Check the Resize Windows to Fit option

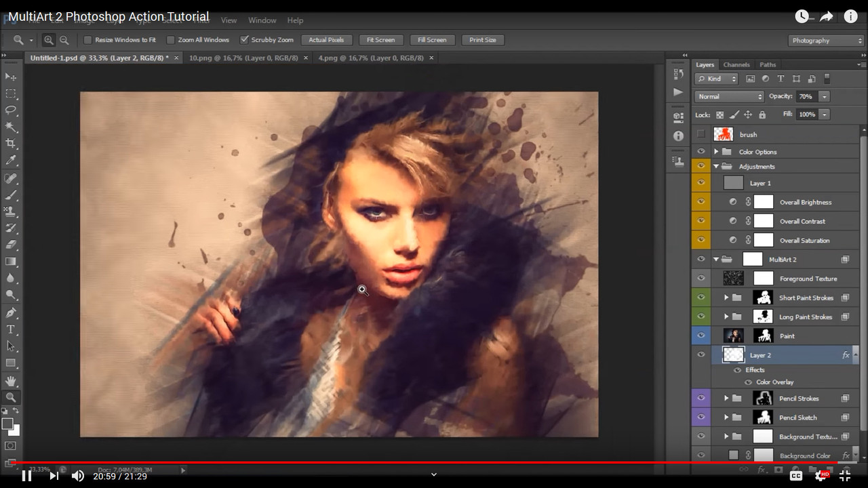coord(87,39)
